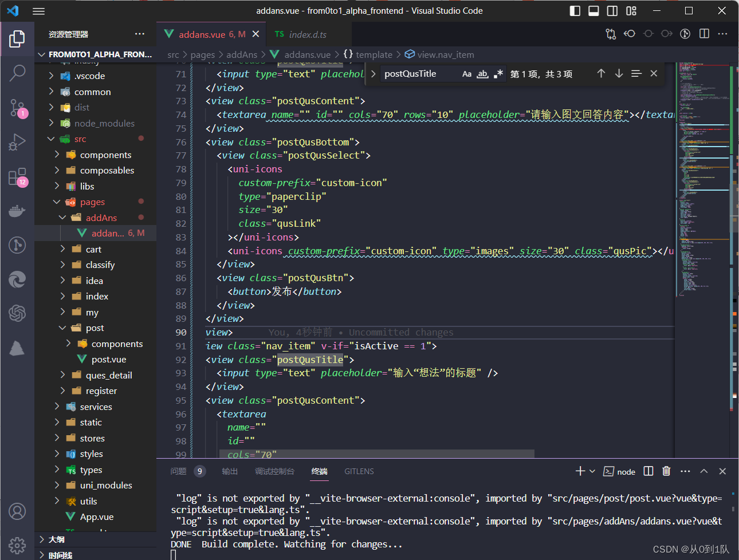Go to next find match arrow
The height and width of the screenshot is (560, 739).
click(x=619, y=74)
